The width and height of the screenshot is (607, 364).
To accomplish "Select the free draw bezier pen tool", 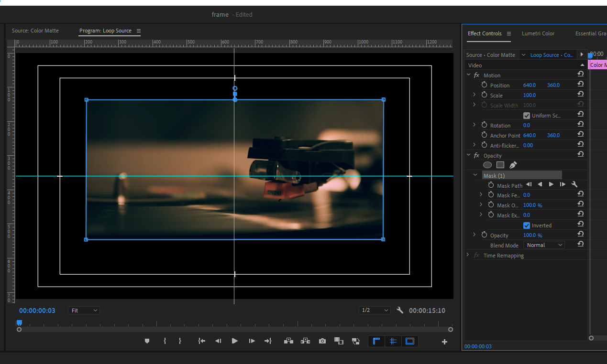I will click(513, 165).
